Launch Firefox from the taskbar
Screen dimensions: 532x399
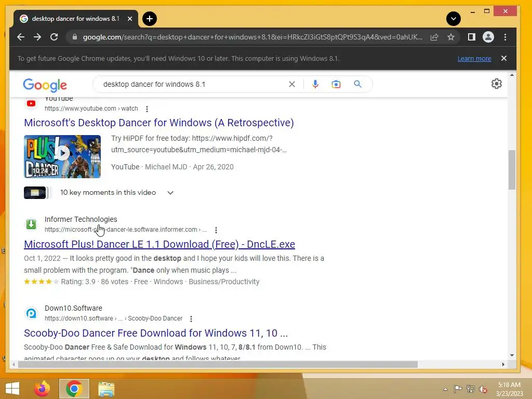[x=43, y=389]
